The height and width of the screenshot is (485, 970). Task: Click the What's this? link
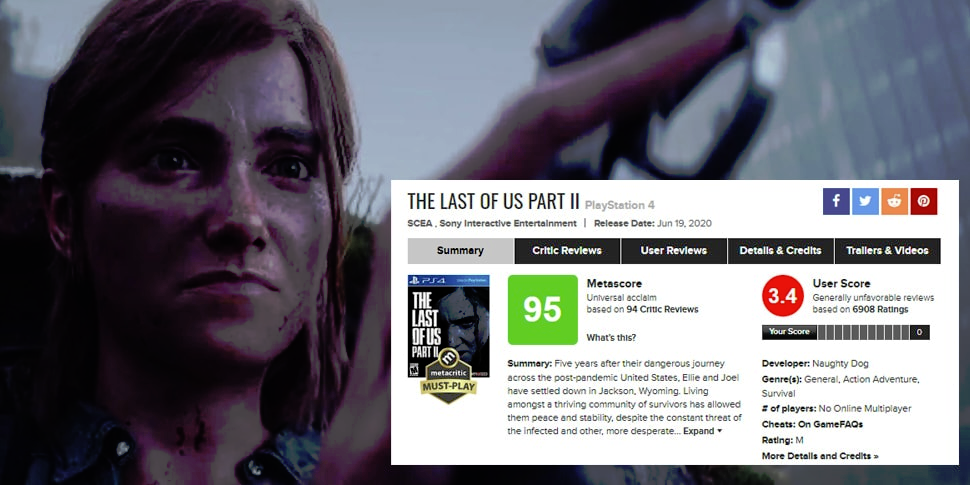pos(611,338)
